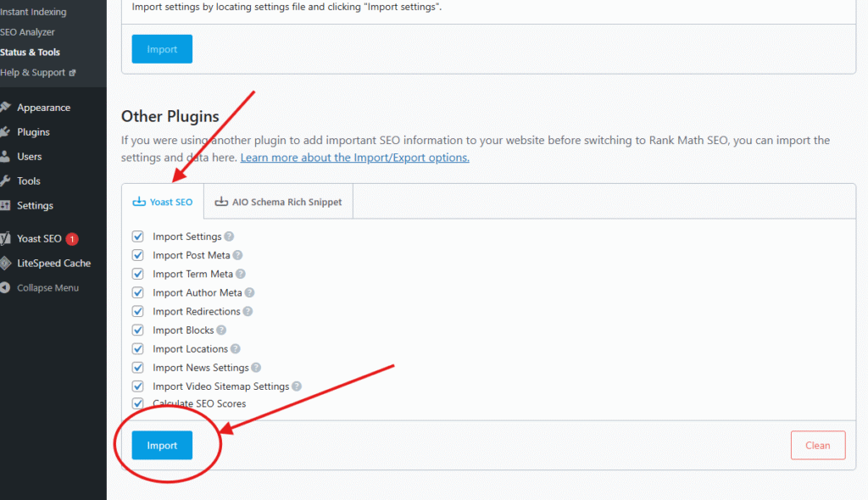Click help icon next to Import Settings
Screen dimensions: 868x500
[x=229, y=236]
